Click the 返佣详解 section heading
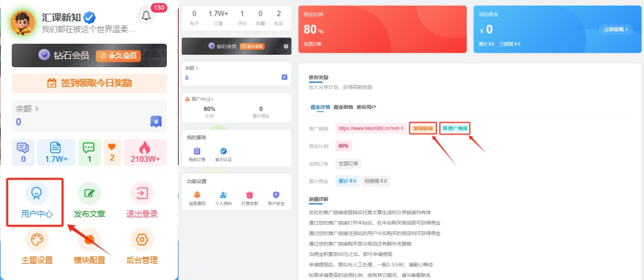This screenshot has height=280, width=644. click(319, 200)
